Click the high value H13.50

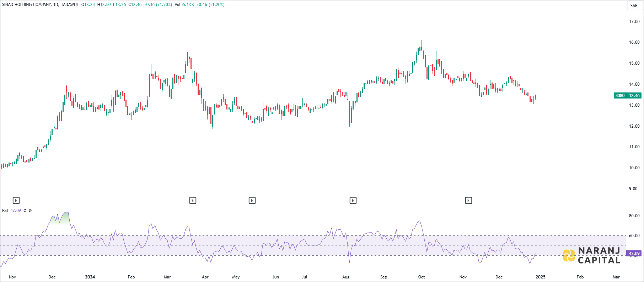click(104, 5)
